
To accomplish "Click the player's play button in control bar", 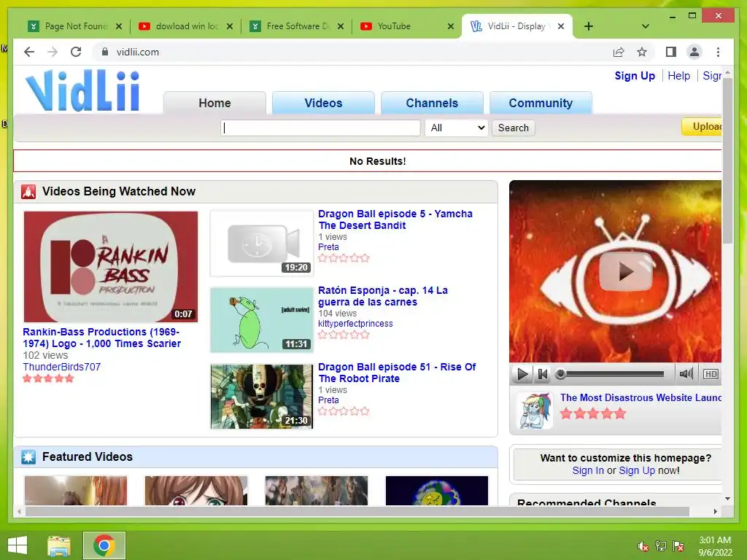I will click(x=522, y=374).
